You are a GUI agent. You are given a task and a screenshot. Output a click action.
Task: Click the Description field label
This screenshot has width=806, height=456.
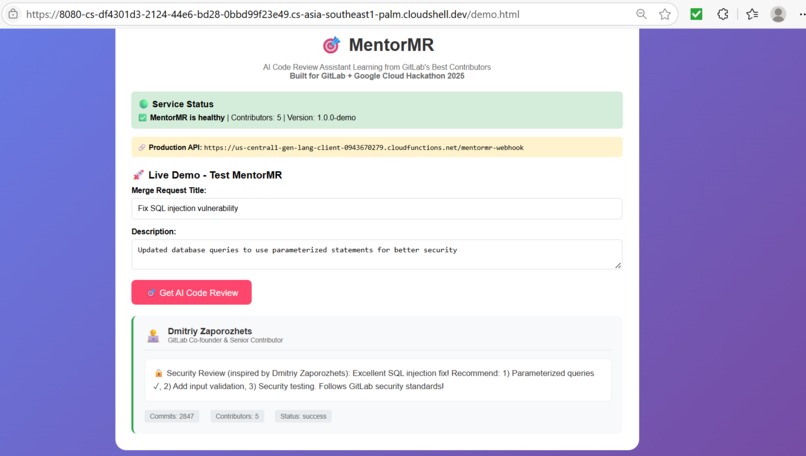(x=154, y=232)
